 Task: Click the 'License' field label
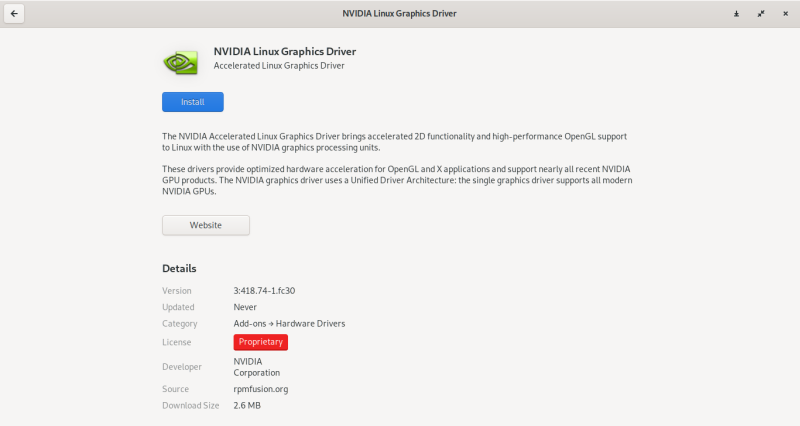pyautogui.click(x=177, y=342)
